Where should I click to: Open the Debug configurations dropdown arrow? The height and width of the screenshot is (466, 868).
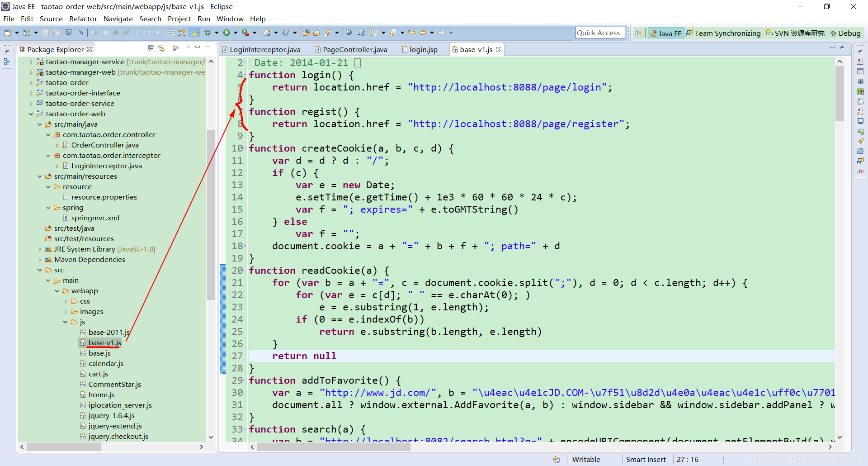(x=217, y=33)
